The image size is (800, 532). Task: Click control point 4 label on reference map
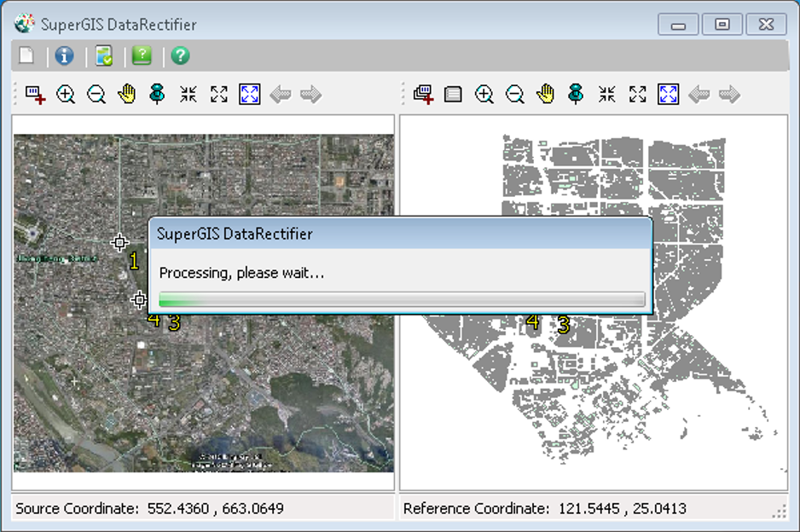click(533, 322)
